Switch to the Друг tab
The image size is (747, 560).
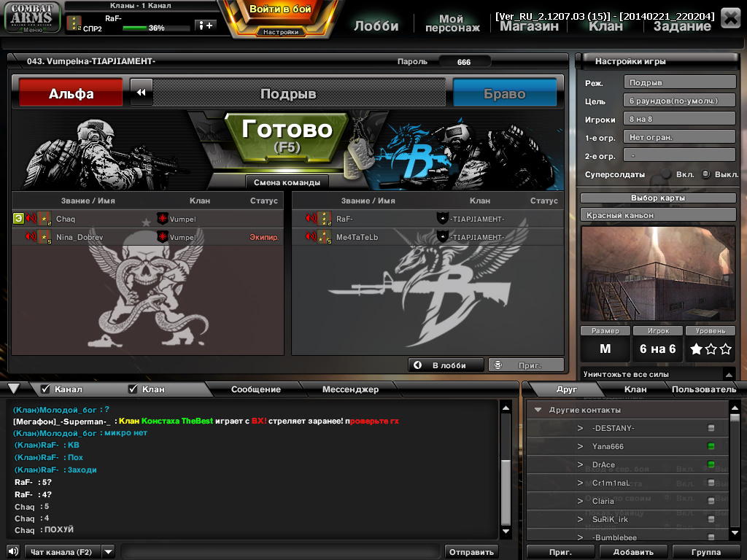pos(566,389)
